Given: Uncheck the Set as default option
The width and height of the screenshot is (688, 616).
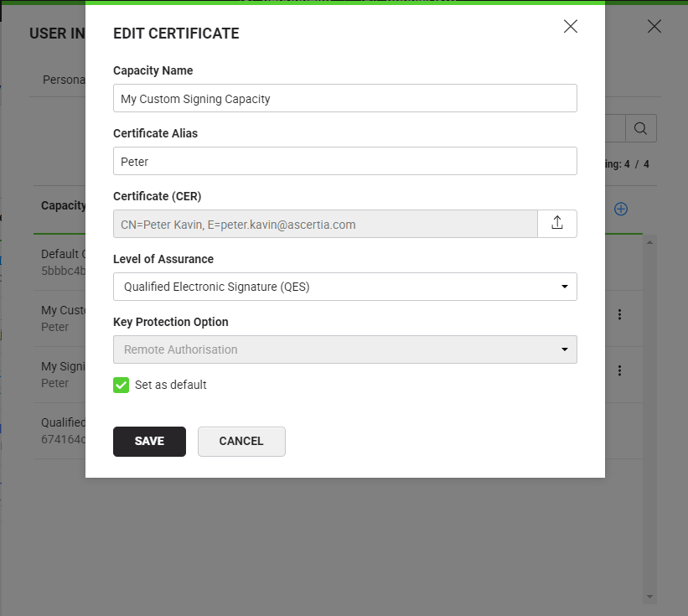Looking at the screenshot, I should pyautogui.click(x=121, y=386).
